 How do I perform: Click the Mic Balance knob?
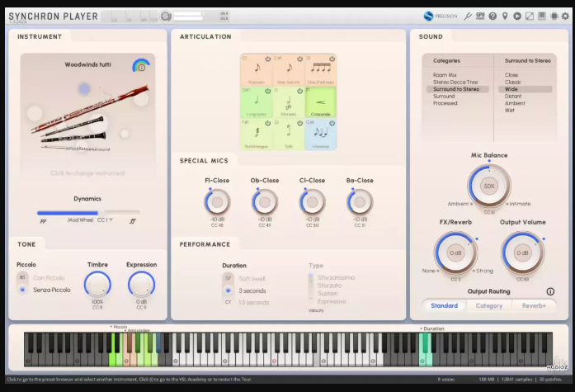[x=489, y=186]
